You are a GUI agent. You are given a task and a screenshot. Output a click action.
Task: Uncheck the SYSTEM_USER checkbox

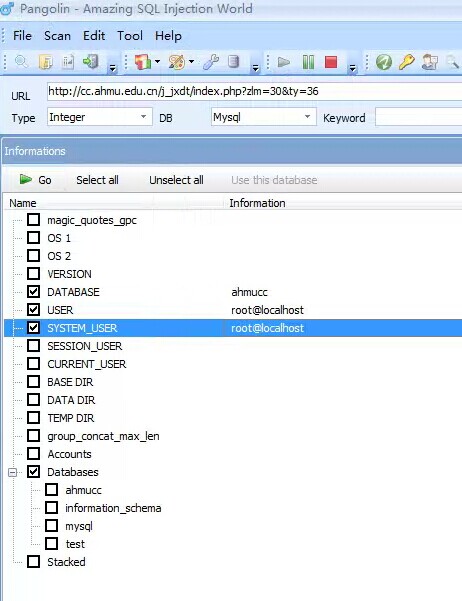point(33,328)
